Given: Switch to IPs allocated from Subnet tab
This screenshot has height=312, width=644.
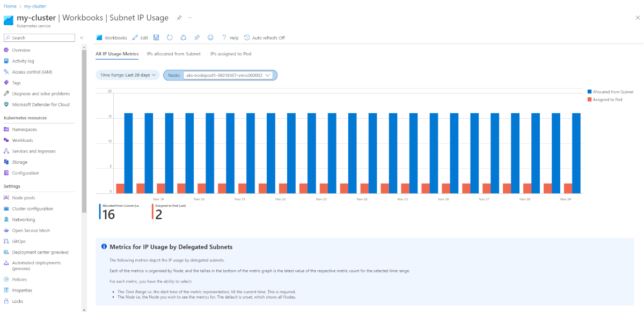Looking at the screenshot, I should (x=174, y=54).
